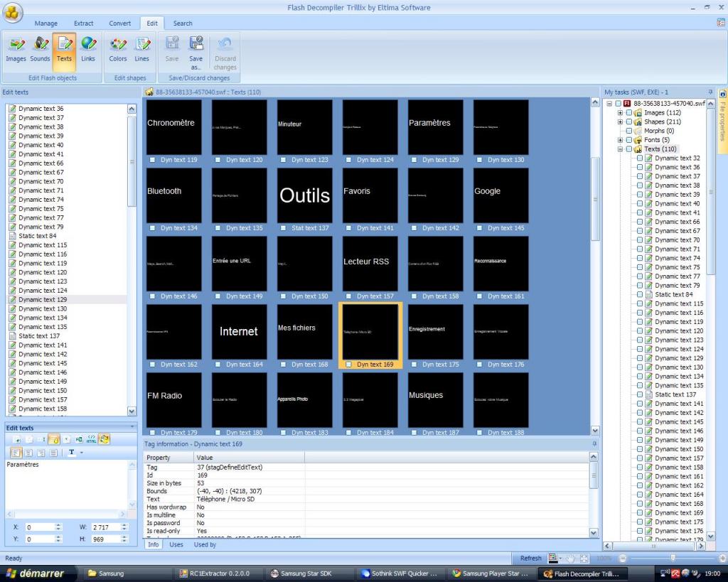The width and height of the screenshot is (728, 582).
Task: Expand the Shapes (211) tree node
Action: pos(620,122)
